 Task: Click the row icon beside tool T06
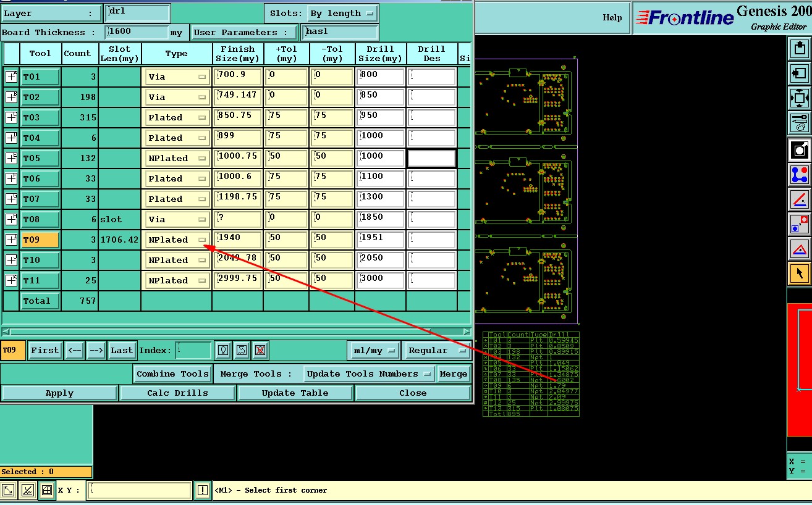(x=11, y=178)
